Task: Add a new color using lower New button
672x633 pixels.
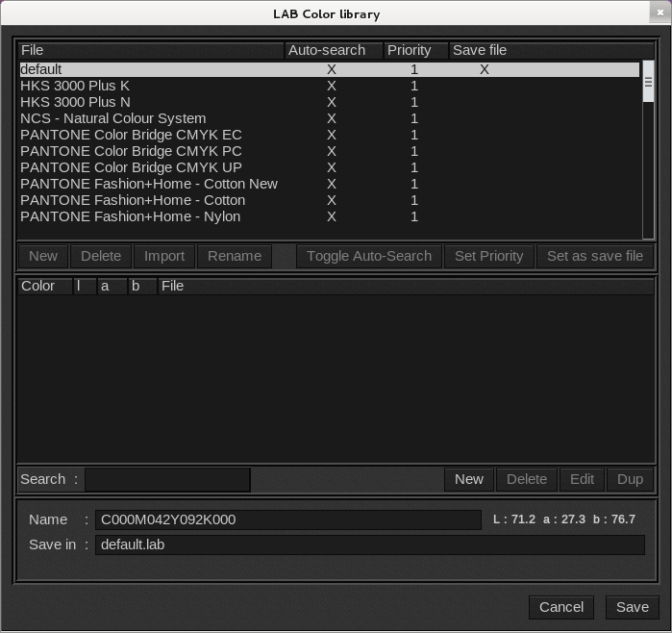Action: pos(469,479)
